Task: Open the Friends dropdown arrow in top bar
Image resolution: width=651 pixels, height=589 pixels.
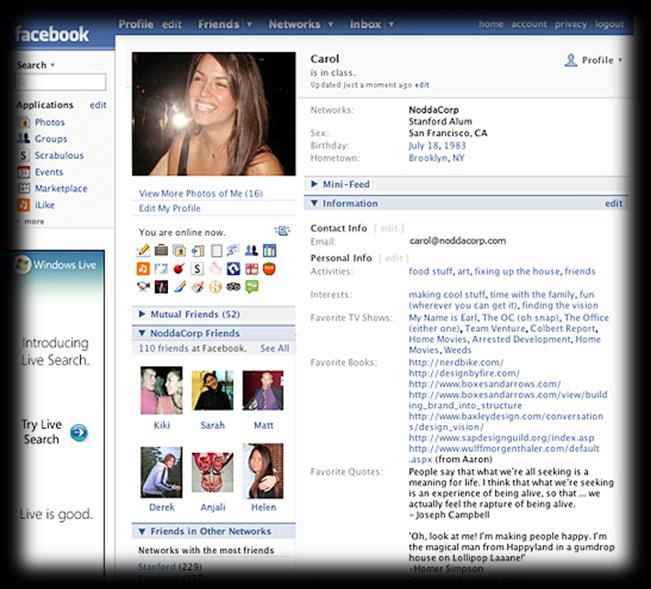Action: click(250, 24)
